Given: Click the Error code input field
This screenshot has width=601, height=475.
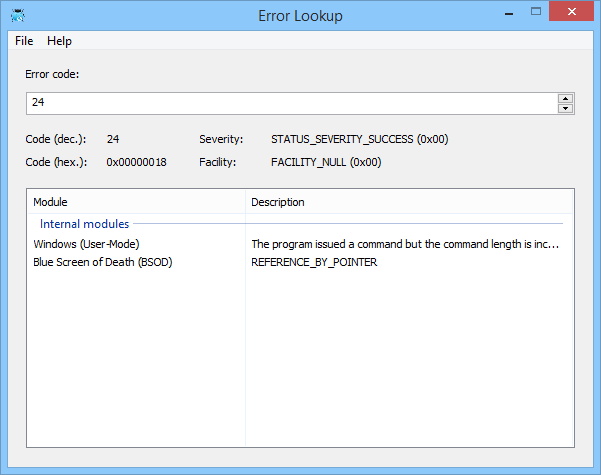Looking at the screenshot, I should (x=290, y=103).
